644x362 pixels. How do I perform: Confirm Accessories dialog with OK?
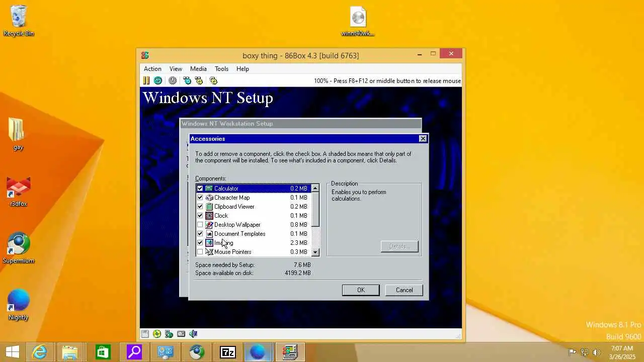[361, 290]
